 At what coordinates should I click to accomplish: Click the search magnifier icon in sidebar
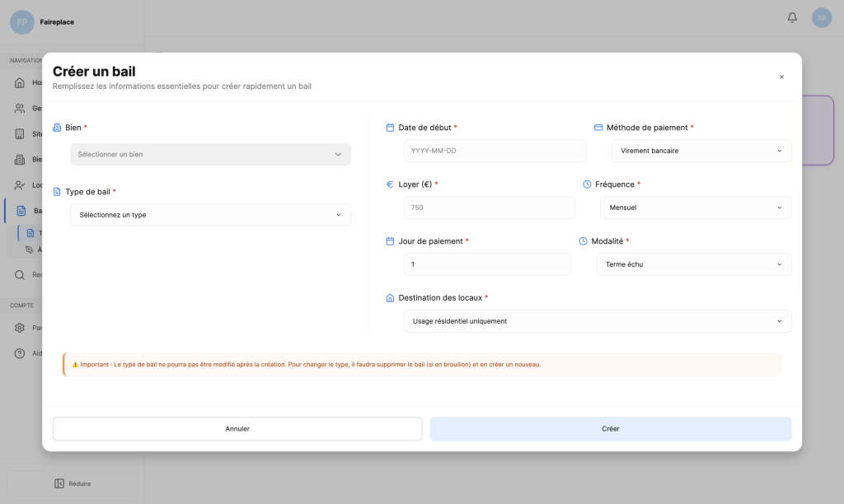(x=20, y=275)
